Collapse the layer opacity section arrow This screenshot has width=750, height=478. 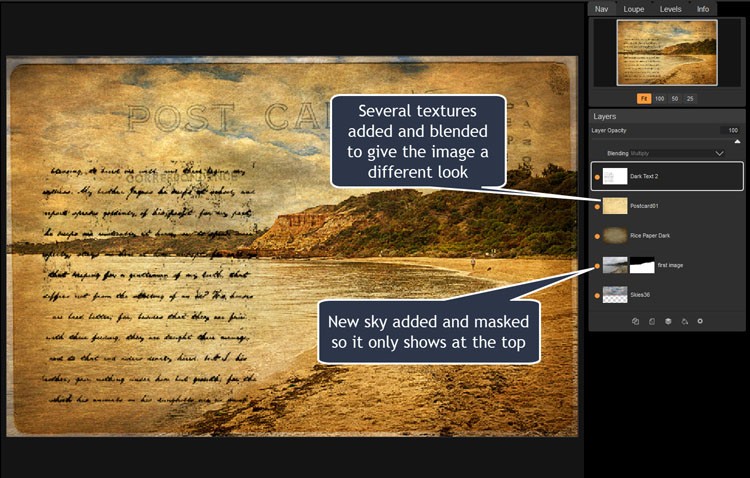pyautogui.click(x=738, y=141)
